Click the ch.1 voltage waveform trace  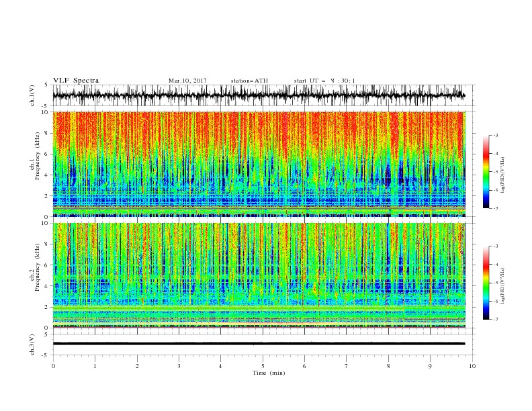click(x=259, y=95)
